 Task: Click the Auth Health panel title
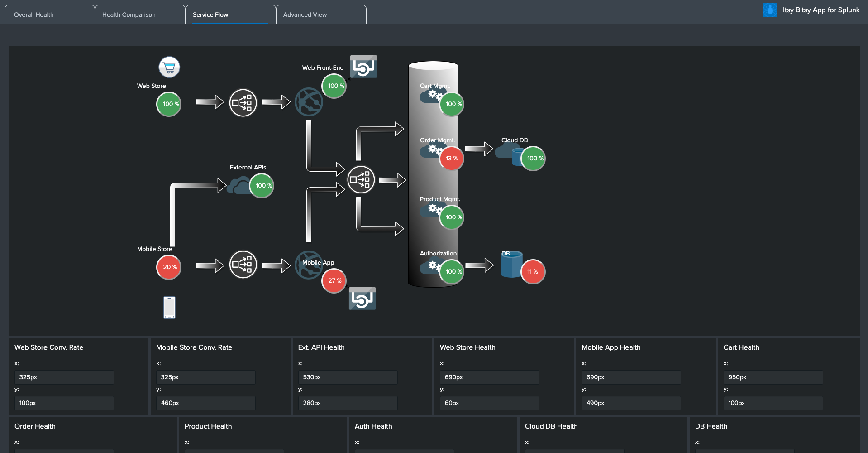coord(373,426)
